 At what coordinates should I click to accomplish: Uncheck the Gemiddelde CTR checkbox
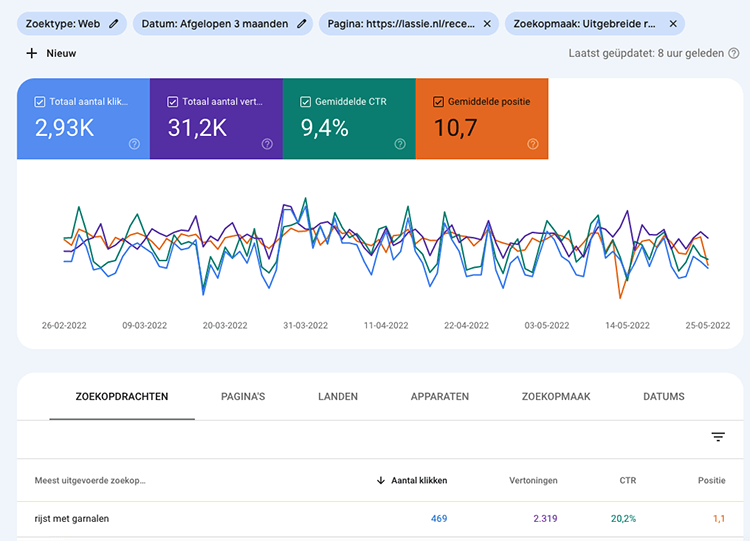click(306, 102)
